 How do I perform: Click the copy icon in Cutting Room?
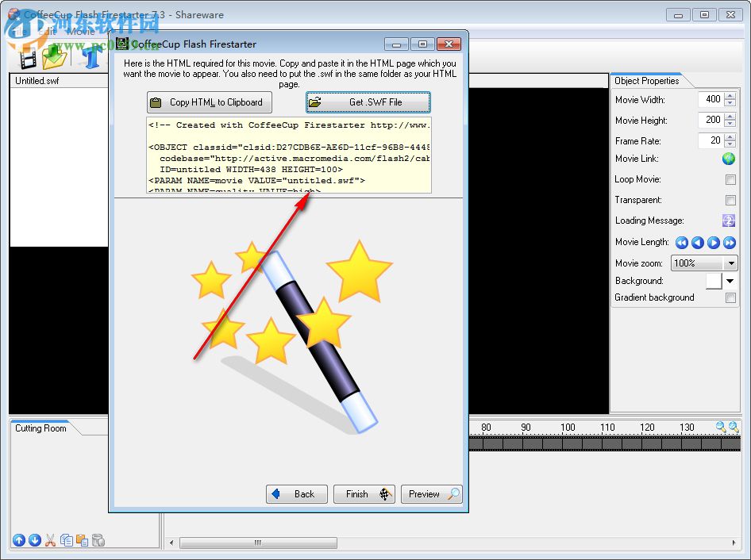tap(67, 540)
